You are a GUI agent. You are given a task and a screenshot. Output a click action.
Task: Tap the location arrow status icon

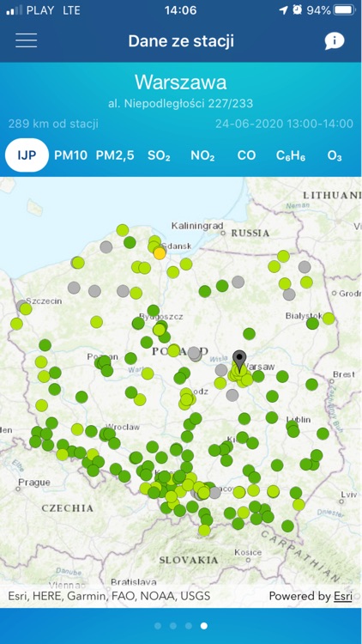coord(283,10)
